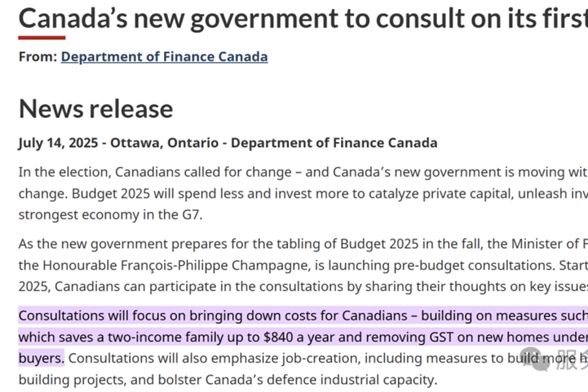Click the paragraph starting "In the election"
The image size is (588, 392).
pos(303,193)
